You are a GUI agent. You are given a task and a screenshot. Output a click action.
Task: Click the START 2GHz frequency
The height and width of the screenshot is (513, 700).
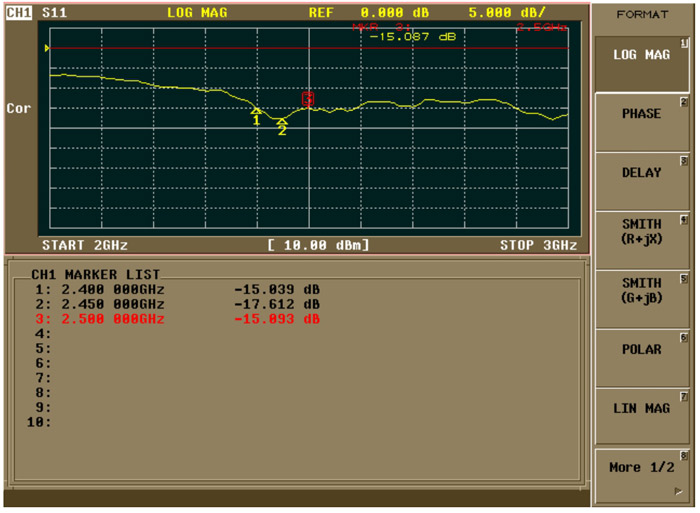85,245
